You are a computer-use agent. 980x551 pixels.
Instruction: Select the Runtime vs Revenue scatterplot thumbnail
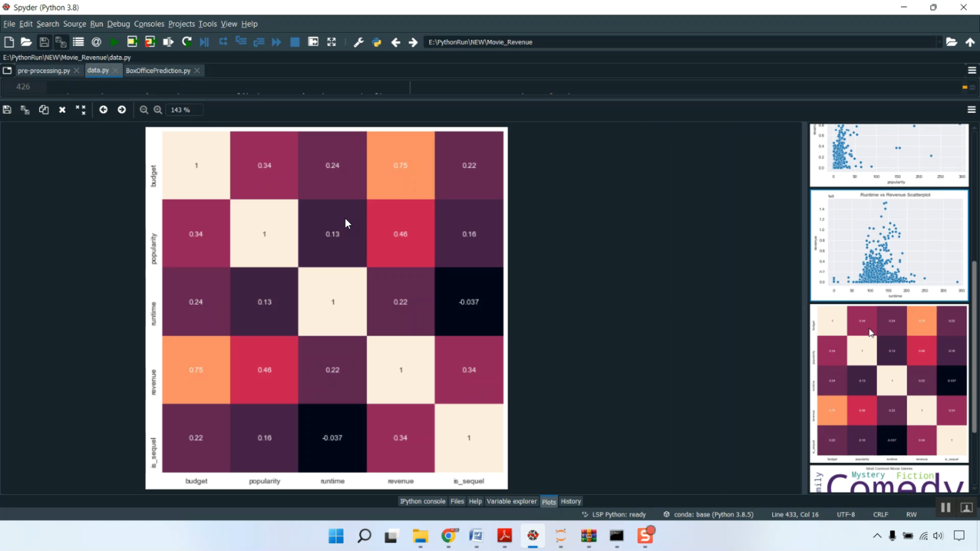pyautogui.click(x=889, y=245)
